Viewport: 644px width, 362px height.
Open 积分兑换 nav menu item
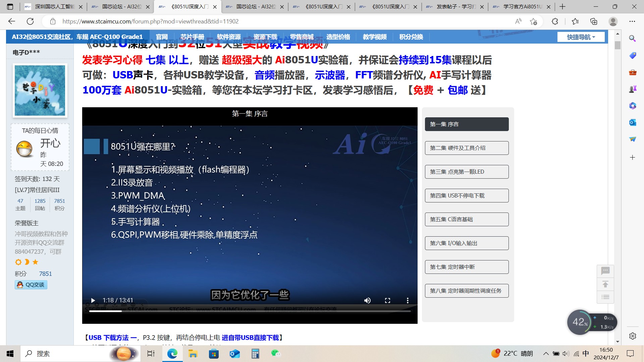[411, 37]
